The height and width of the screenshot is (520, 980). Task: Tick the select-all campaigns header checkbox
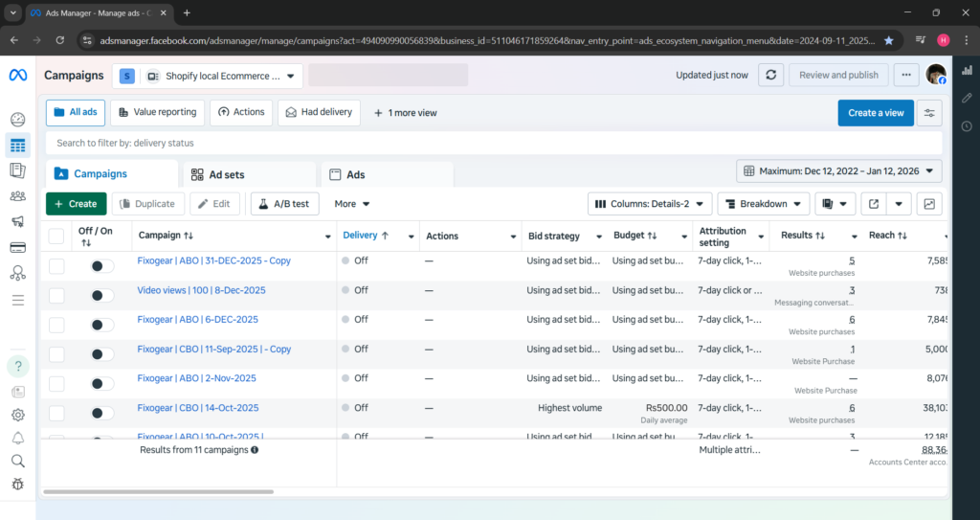pos(56,236)
